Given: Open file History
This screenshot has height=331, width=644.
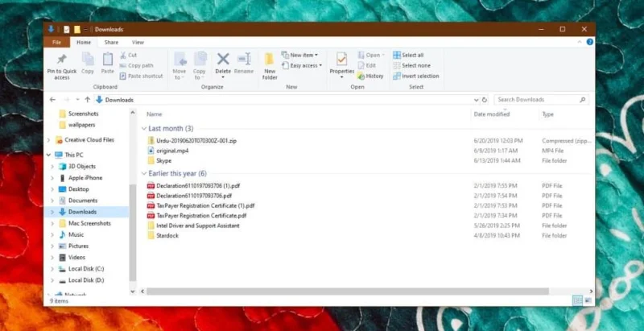Looking at the screenshot, I should point(370,76).
